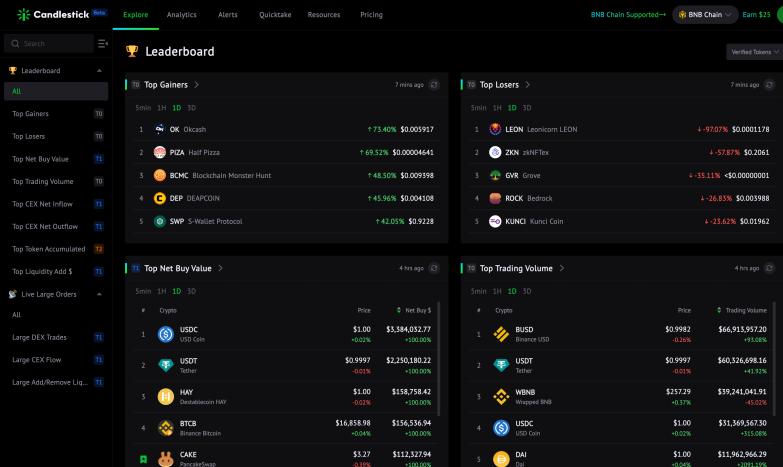This screenshot has width=783, height=467.
Task: Sort by Trading Volume column
Action: (742, 310)
